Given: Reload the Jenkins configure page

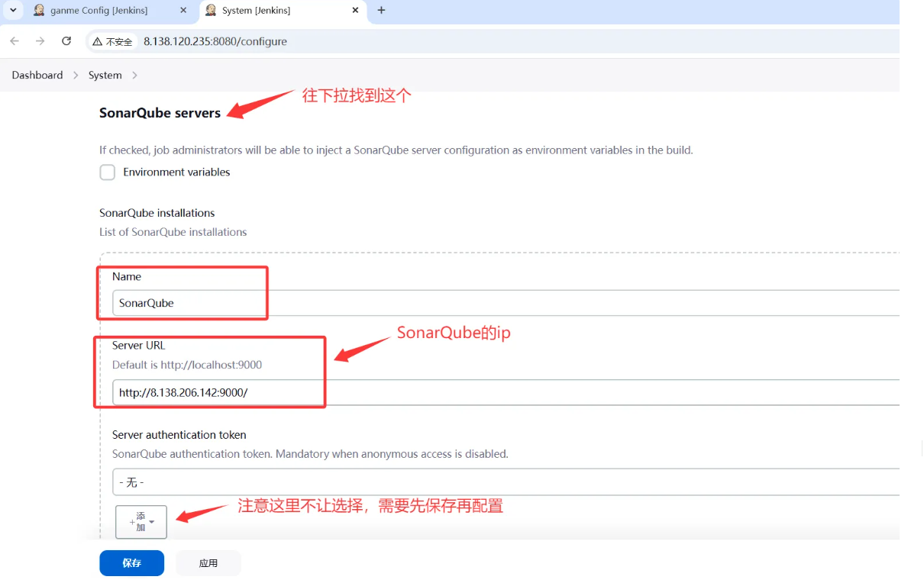Looking at the screenshot, I should click(x=66, y=41).
